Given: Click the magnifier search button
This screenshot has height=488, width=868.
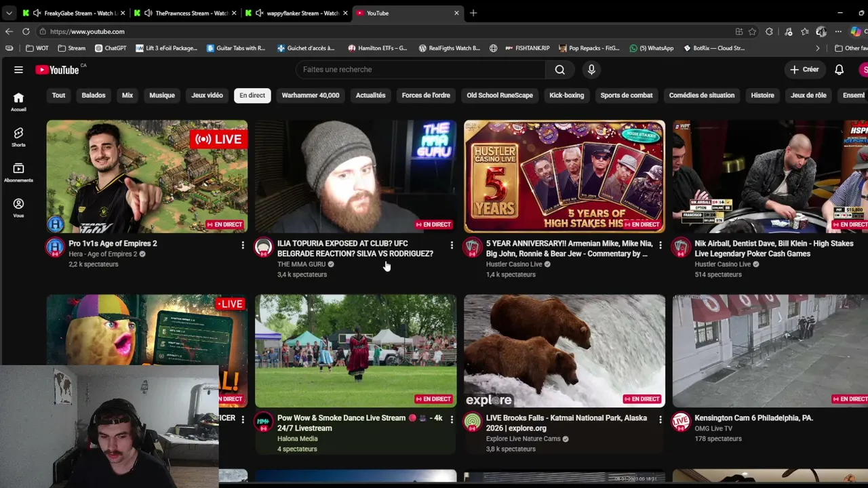Looking at the screenshot, I should pos(559,69).
